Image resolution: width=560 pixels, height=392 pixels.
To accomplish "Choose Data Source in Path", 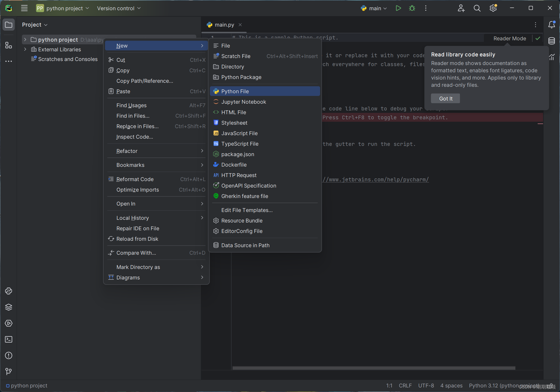I will click(x=265, y=245).
